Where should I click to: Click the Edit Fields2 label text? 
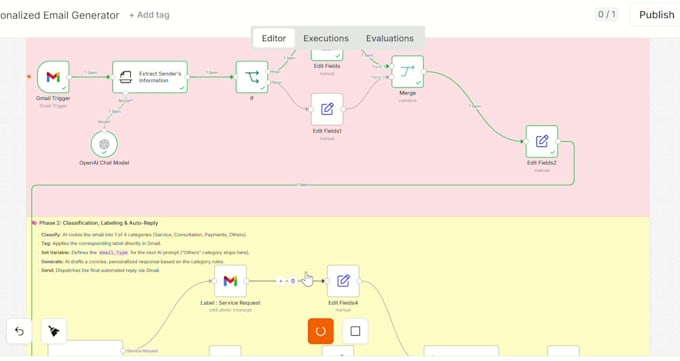coord(542,163)
